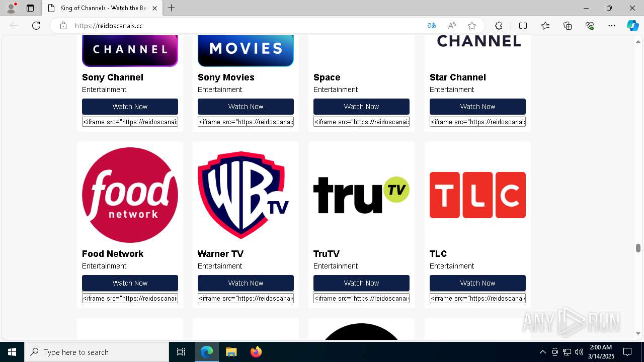Refresh the current page
This screenshot has width=644, height=362.
coord(36,26)
